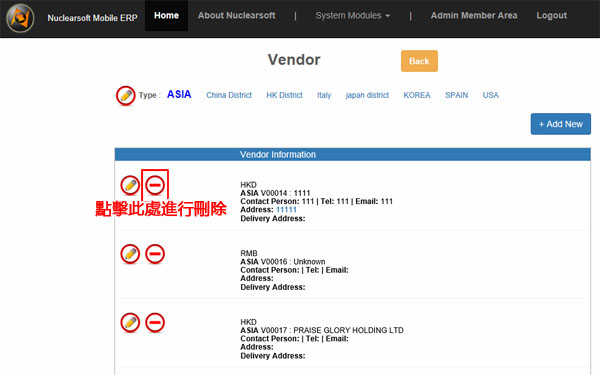Click Contact Person: 111 line of V00014
Image resolution: width=600 pixels, height=375 pixels.
(316, 201)
